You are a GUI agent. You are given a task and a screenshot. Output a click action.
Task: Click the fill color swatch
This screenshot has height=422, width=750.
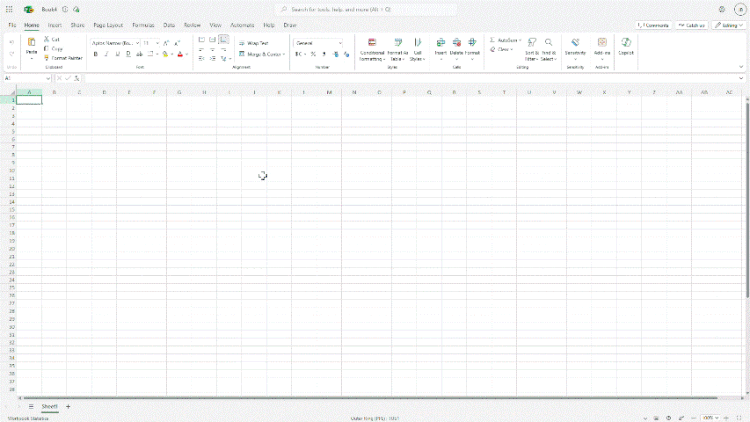pos(165,54)
